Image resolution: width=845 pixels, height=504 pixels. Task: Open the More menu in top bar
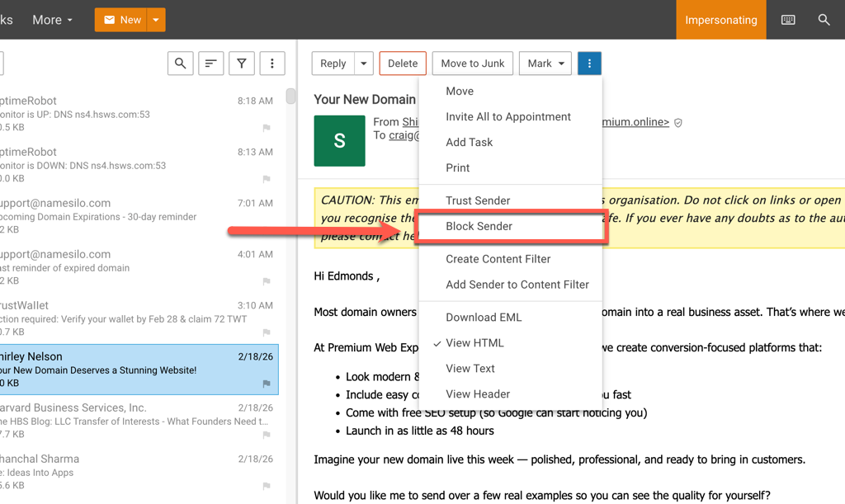click(52, 20)
